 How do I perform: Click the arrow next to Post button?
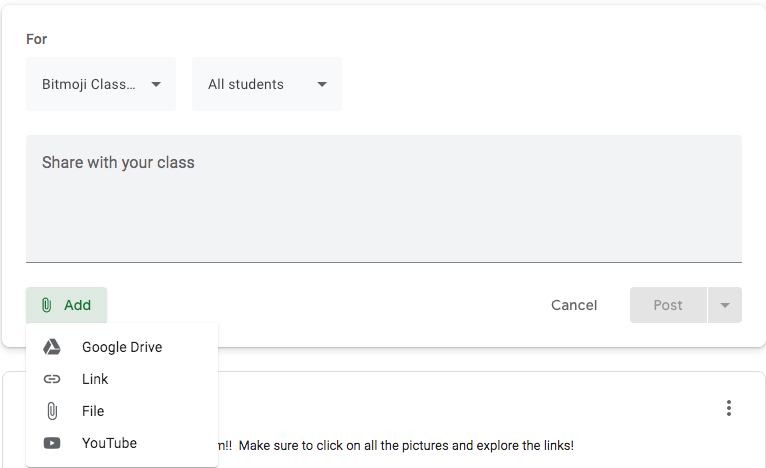[724, 305]
